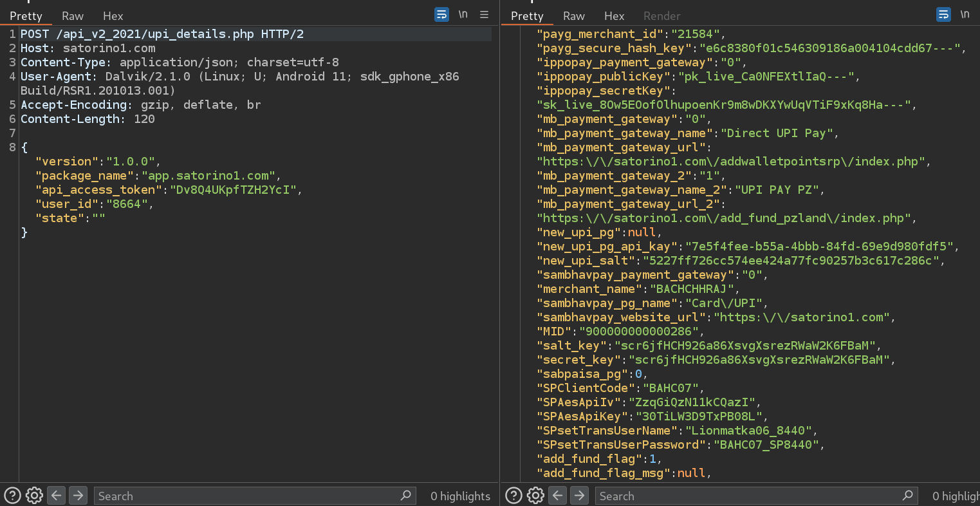Click SPsetTransUserPassword BAHC07_SP8440 line
This screenshot has height=506, width=980.
(681, 445)
